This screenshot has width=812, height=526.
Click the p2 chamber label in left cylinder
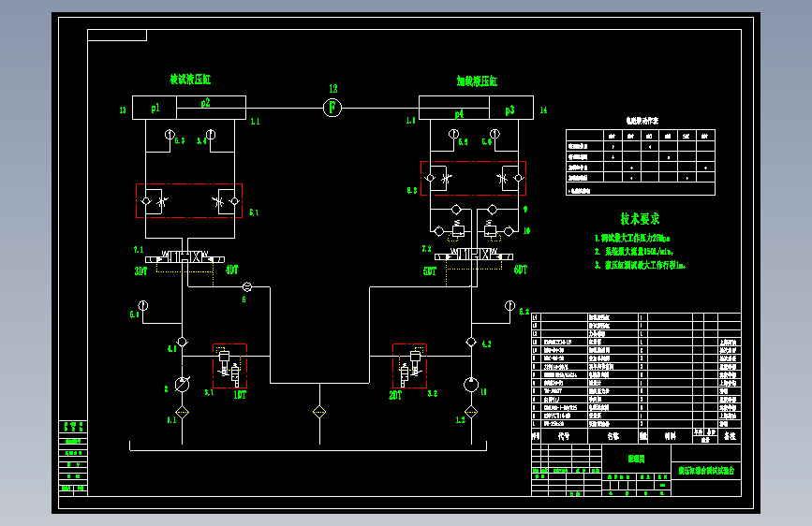[206, 103]
